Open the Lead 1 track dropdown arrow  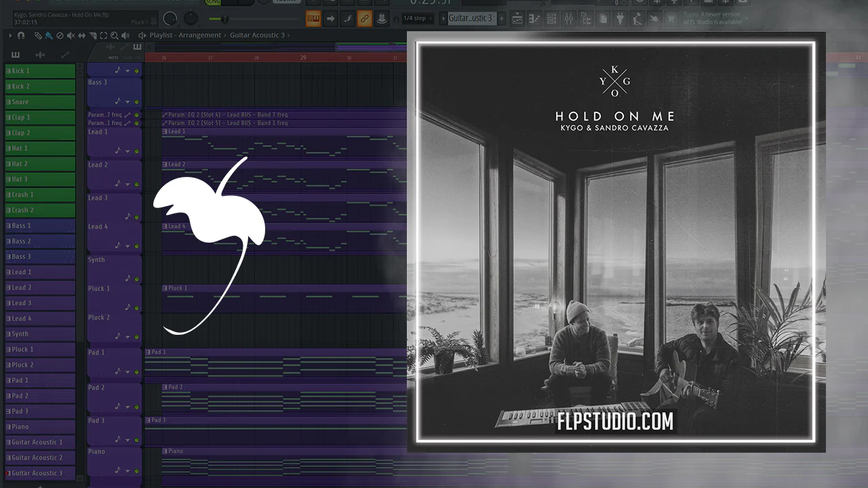click(x=127, y=150)
